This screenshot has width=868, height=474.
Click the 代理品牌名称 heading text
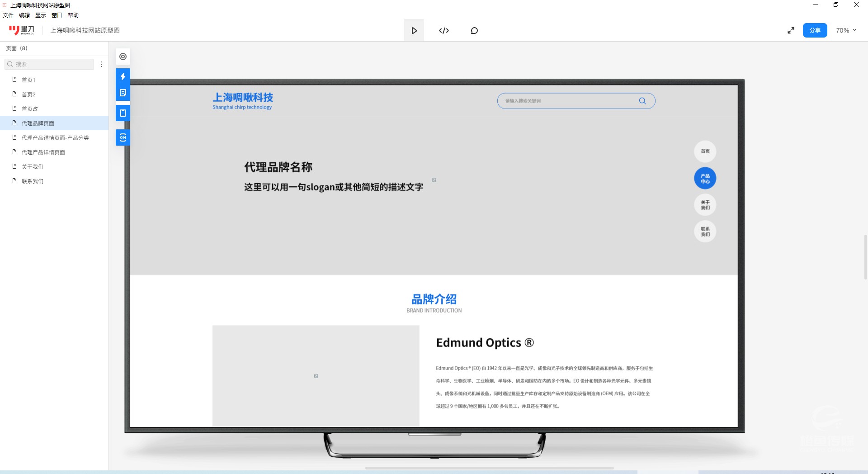click(278, 167)
